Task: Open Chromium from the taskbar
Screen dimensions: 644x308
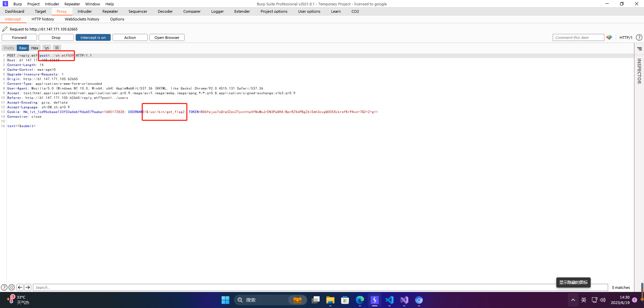Action: 419,300
